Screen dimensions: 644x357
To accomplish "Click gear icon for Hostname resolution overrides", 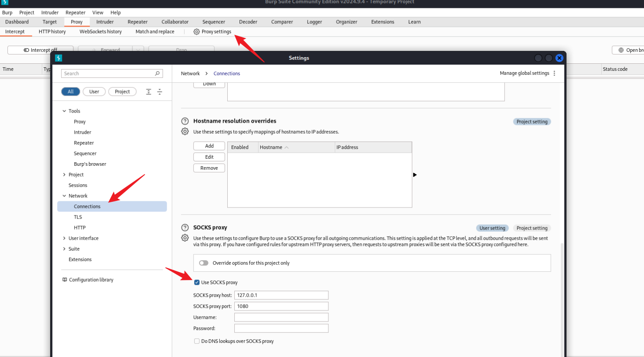I will pyautogui.click(x=185, y=131).
